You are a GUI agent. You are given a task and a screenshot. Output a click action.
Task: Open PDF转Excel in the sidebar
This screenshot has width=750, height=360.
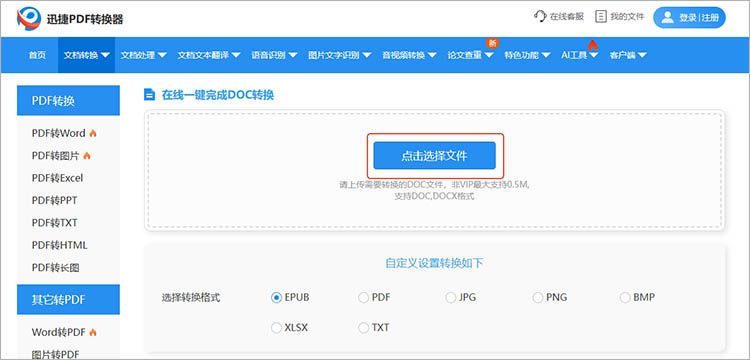tap(57, 178)
